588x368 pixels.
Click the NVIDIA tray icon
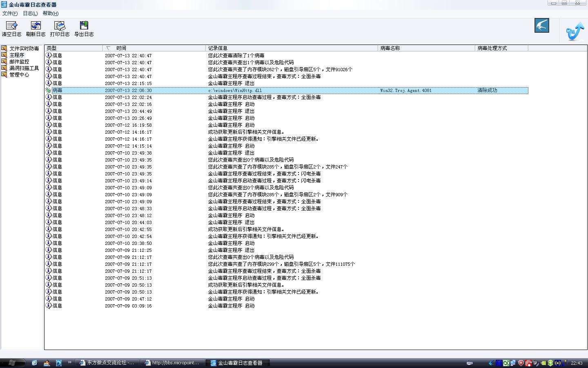coord(543,363)
